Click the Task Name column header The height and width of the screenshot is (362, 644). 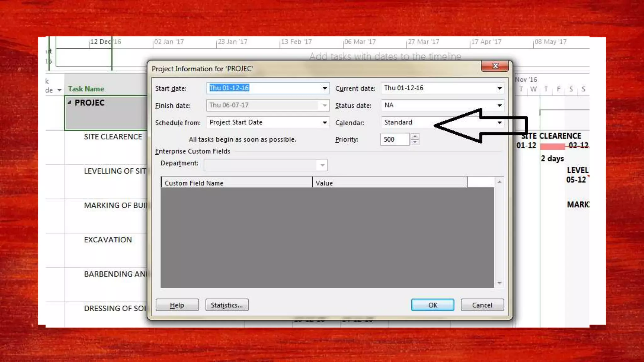pos(86,89)
